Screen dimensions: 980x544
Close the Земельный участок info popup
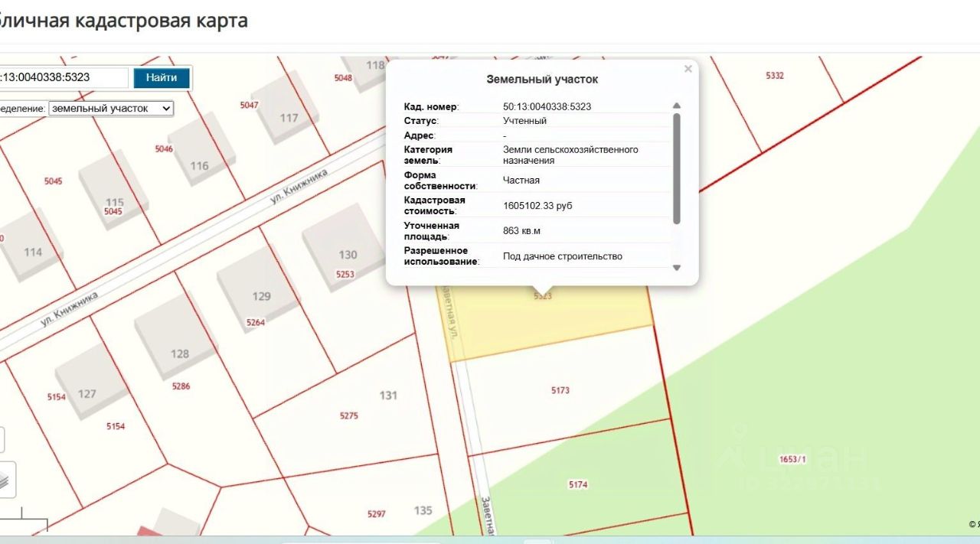(x=688, y=69)
